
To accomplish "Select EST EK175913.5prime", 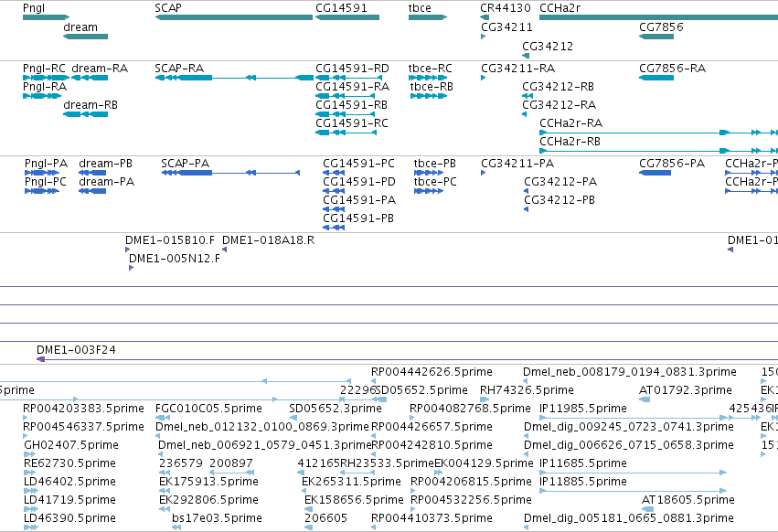I will tap(208, 482).
